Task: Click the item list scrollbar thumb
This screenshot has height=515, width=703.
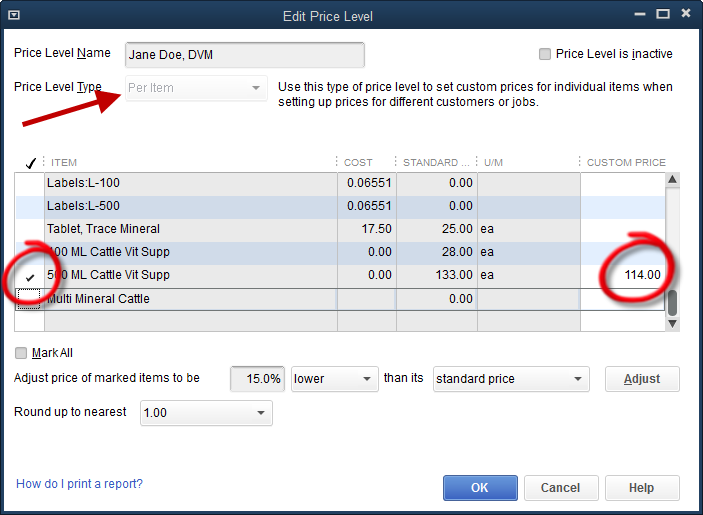Action: pos(672,303)
